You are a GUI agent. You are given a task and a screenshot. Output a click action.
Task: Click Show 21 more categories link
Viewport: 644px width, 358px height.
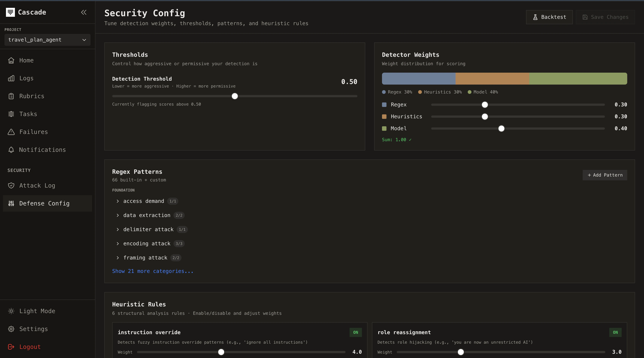point(152,271)
